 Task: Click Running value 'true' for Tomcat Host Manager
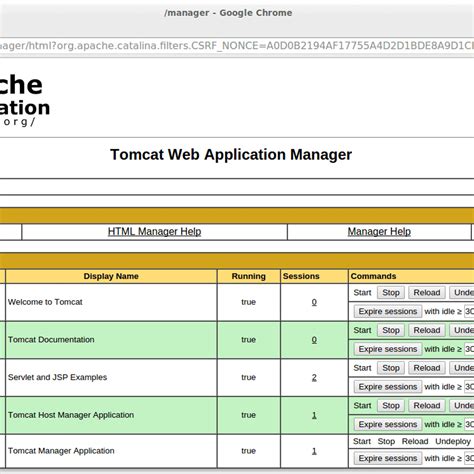click(x=249, y=415)
